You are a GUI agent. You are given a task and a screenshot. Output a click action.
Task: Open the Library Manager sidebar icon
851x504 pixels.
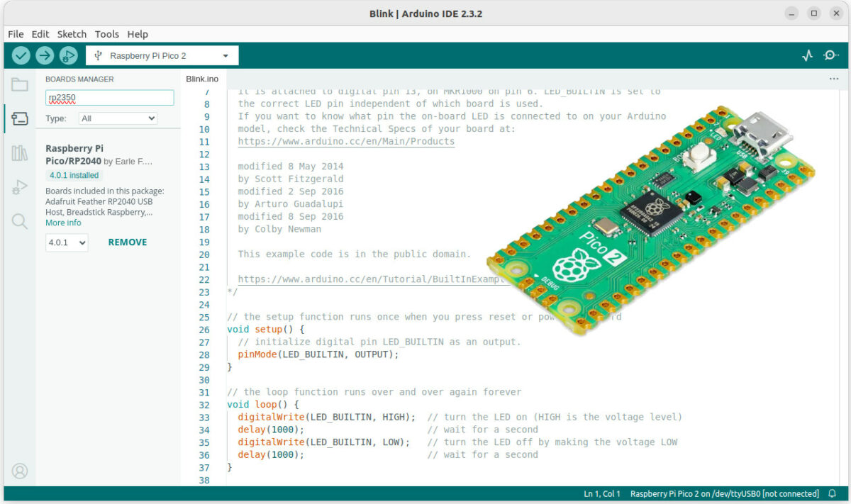(19, 153)
